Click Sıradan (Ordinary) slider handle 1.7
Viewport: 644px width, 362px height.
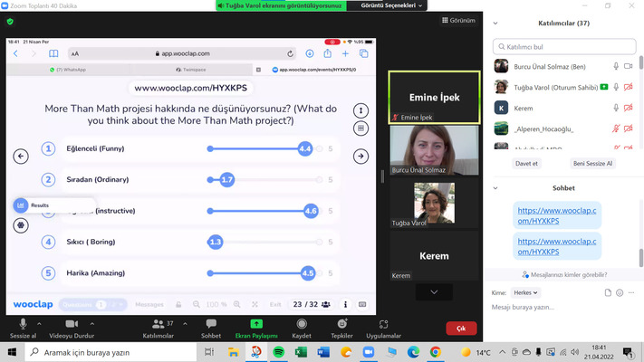(226, 179)
